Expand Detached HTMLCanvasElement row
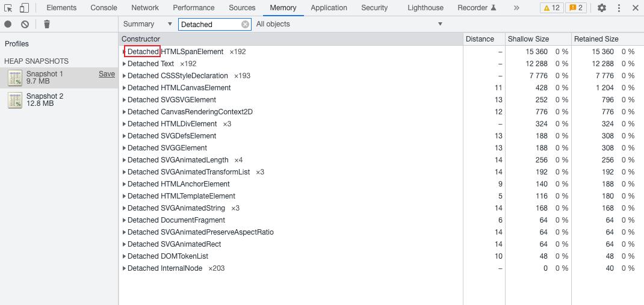The height and width of the screenshot is (305, 644). pos(124,88)
